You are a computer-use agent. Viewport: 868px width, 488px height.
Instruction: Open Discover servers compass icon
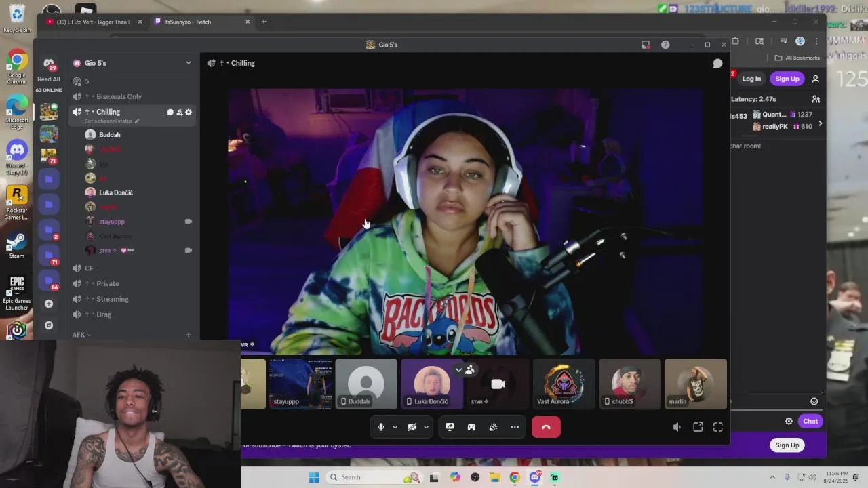pos(49,325)
